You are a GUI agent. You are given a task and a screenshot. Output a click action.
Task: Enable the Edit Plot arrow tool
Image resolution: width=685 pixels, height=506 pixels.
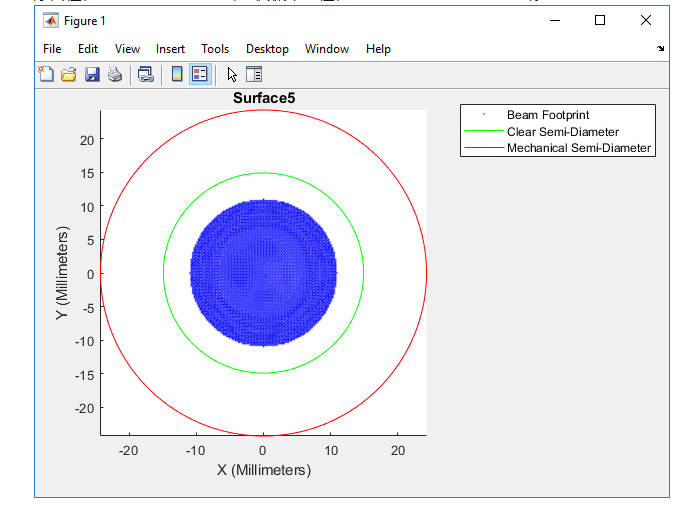point(232,74)
